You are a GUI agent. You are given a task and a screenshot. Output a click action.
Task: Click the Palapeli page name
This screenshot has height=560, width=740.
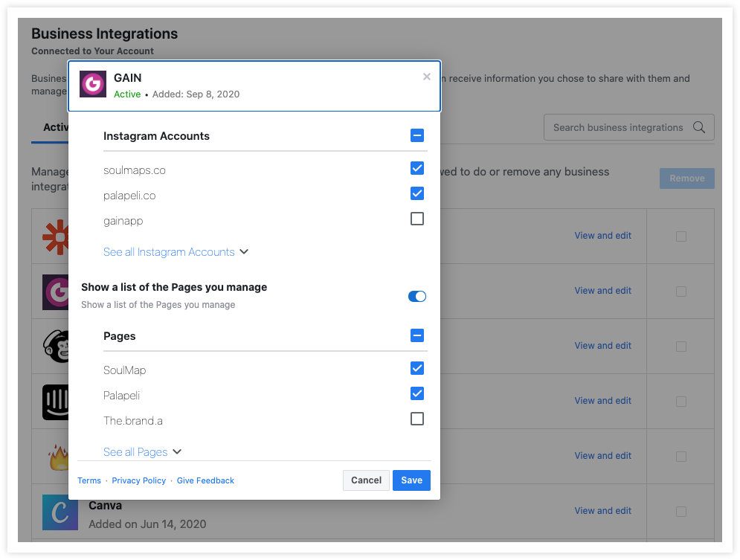(121, 396)
